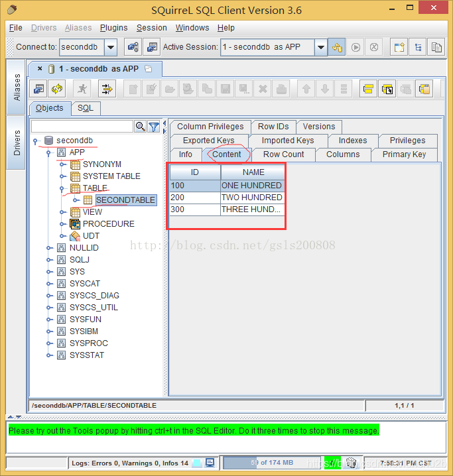
Task: Expand the SYSCAT schema node
Action: pyautogui.click(x=50, y=284)
